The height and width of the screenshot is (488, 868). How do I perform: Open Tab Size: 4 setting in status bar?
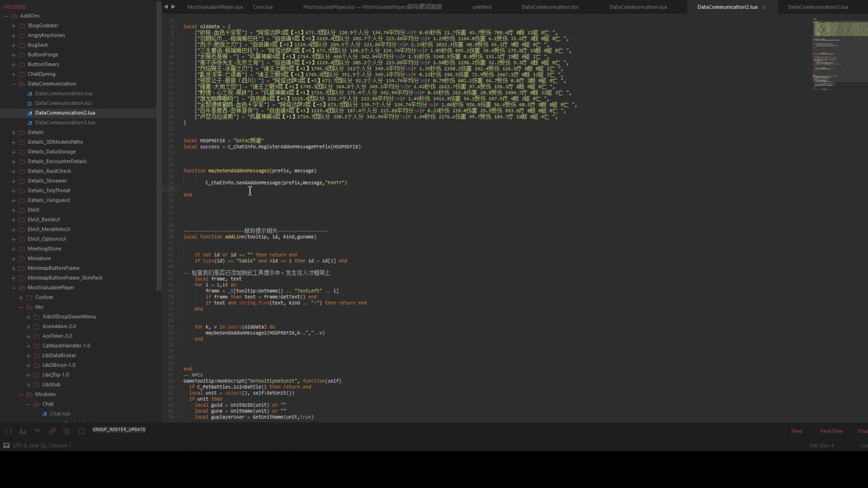pyautogui.click(x=821, y=446)
